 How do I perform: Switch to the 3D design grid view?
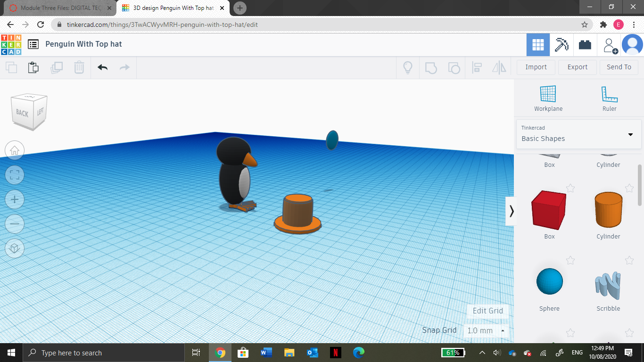coord(538,45)
